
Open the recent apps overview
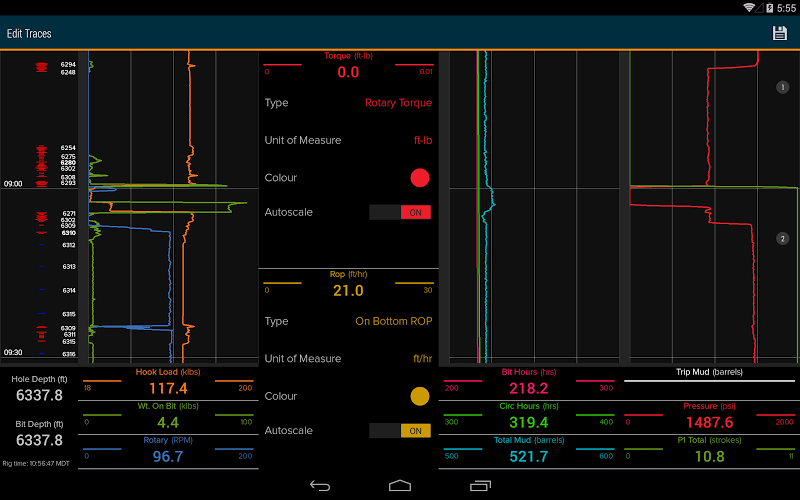[479, 485]
